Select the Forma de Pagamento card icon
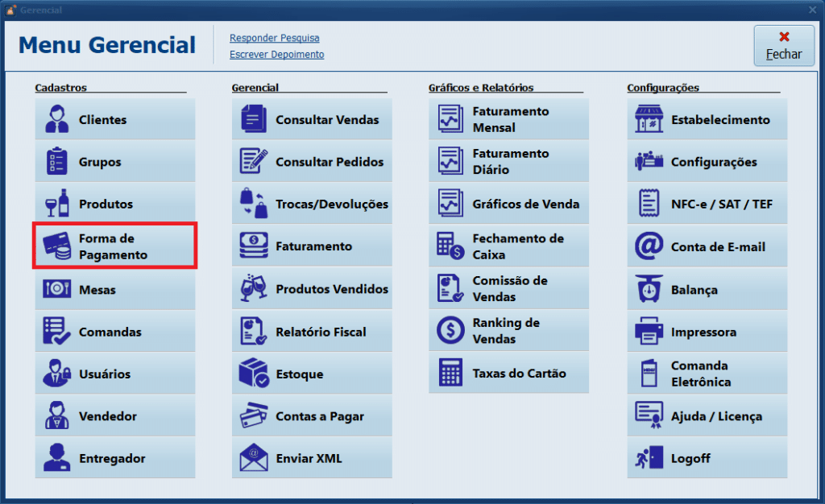This screenshot has height=504, width=825. [x=57, y=246]
